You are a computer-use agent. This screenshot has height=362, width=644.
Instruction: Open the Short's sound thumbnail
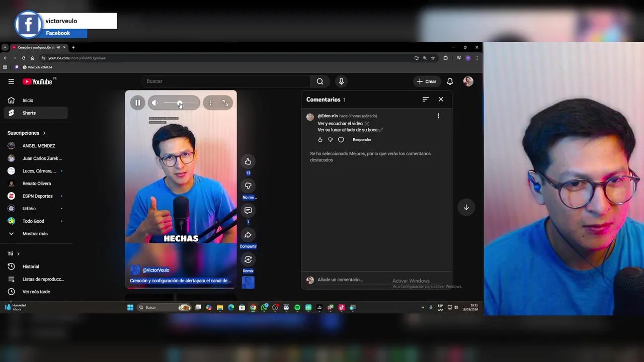[x=248, y=283]
